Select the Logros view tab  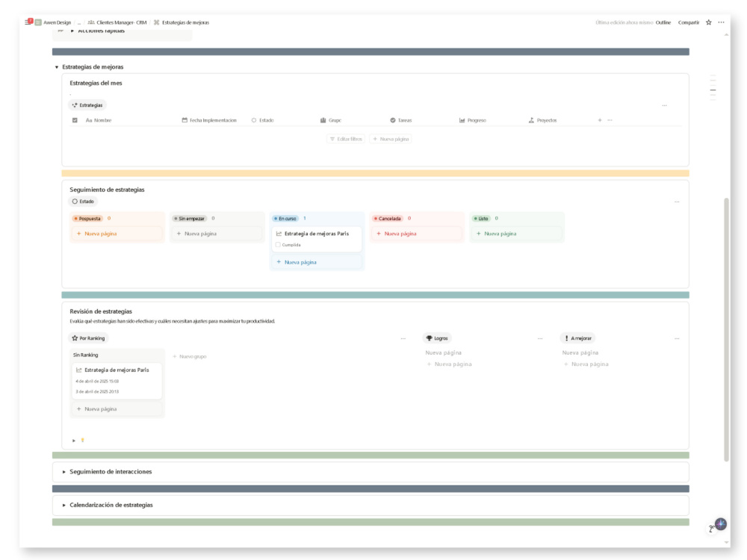pos(437,338)
